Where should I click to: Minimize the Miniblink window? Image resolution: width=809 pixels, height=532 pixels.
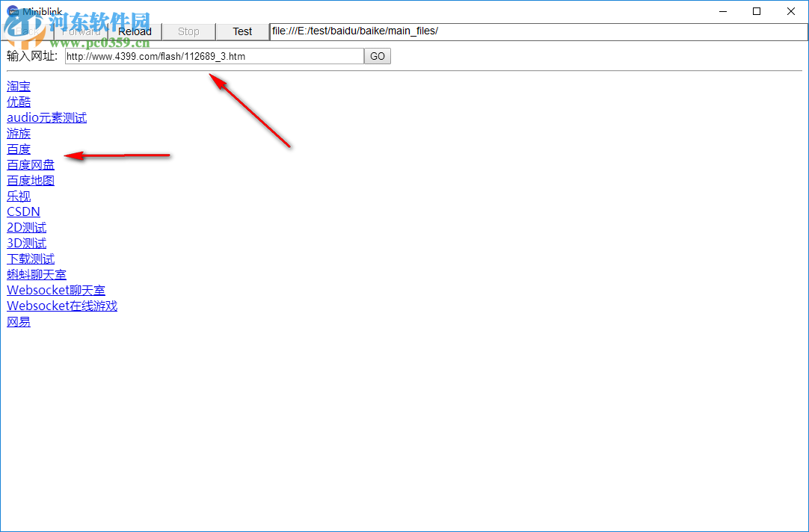723,11
